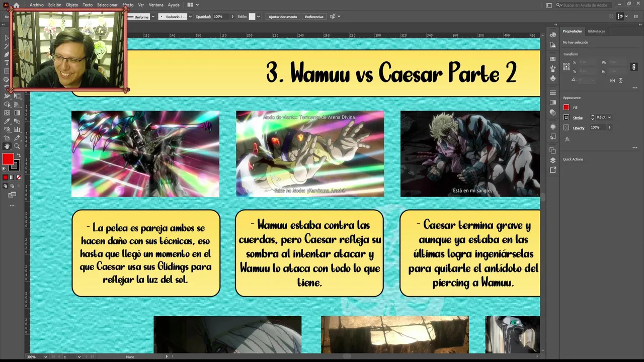This screenshot has height=362, width=644.
Task: Open the Brushes panel icon
Action: tap(553, 69)
